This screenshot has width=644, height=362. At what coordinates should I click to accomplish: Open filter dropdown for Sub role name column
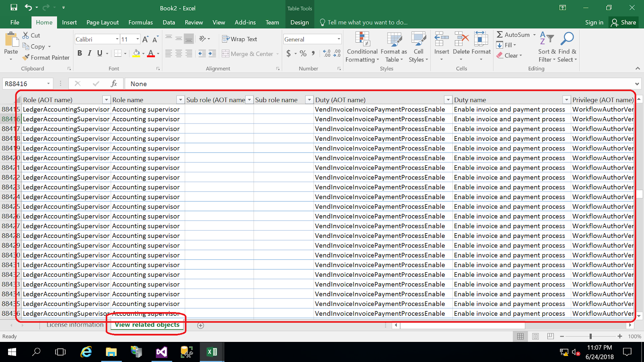click(x=309, y=100)
